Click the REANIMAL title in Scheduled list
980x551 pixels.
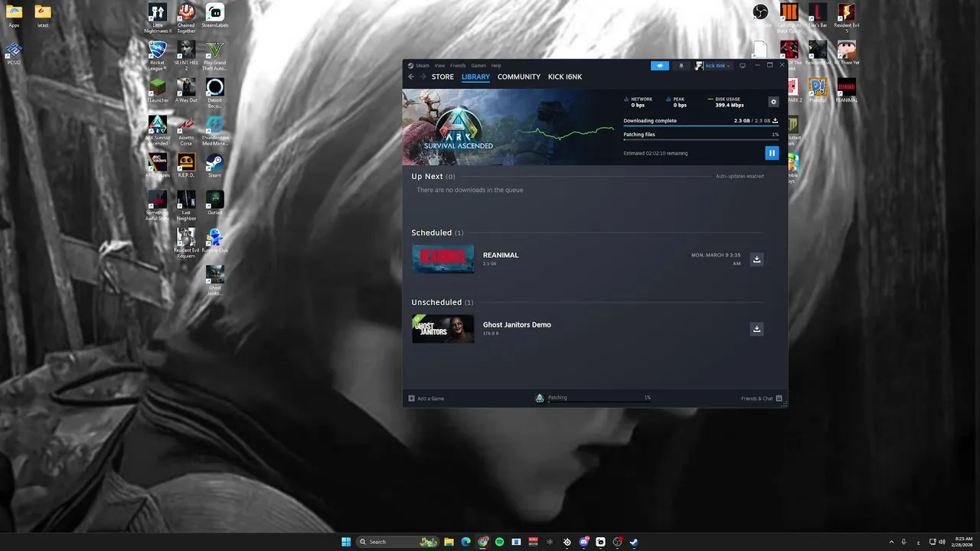point(501,255)
